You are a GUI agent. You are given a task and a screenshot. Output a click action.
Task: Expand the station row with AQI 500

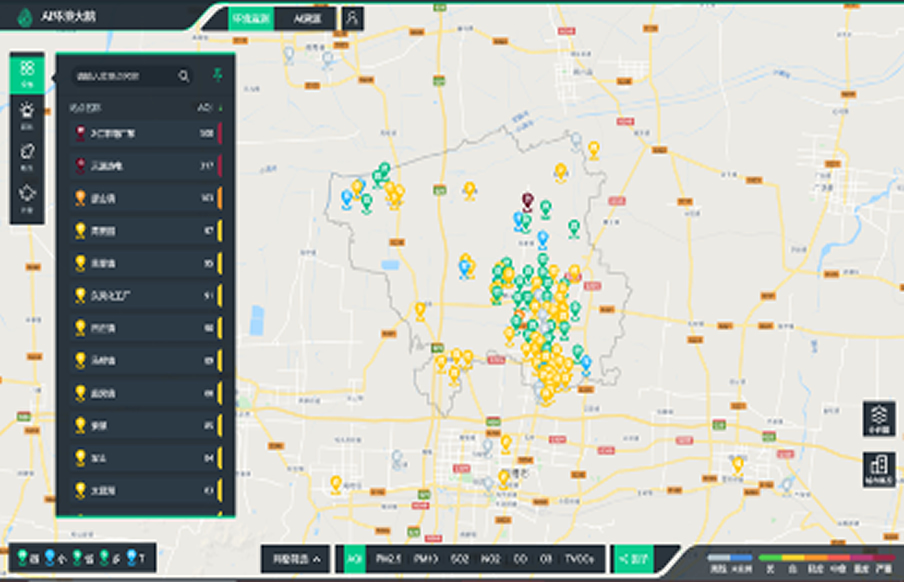pos(145,133)
